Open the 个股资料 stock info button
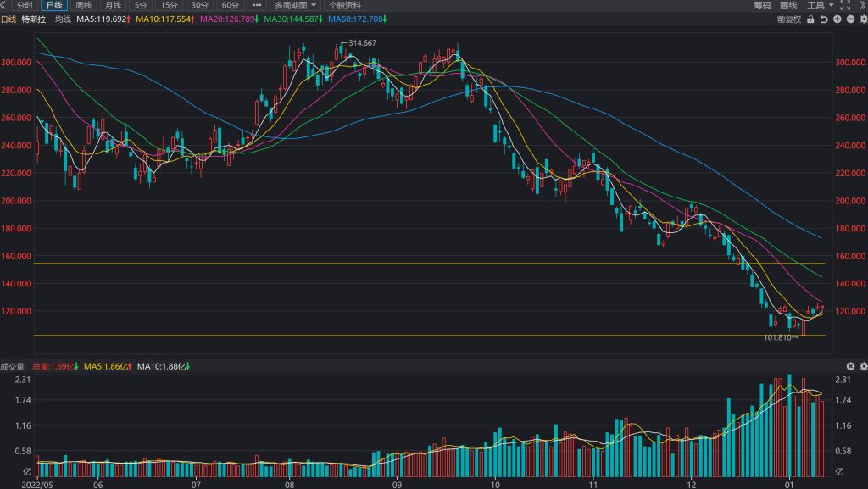 tap(345, 5)
